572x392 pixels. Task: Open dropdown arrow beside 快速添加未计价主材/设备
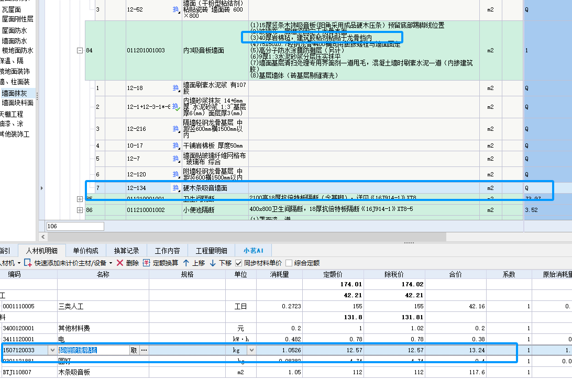111,263
